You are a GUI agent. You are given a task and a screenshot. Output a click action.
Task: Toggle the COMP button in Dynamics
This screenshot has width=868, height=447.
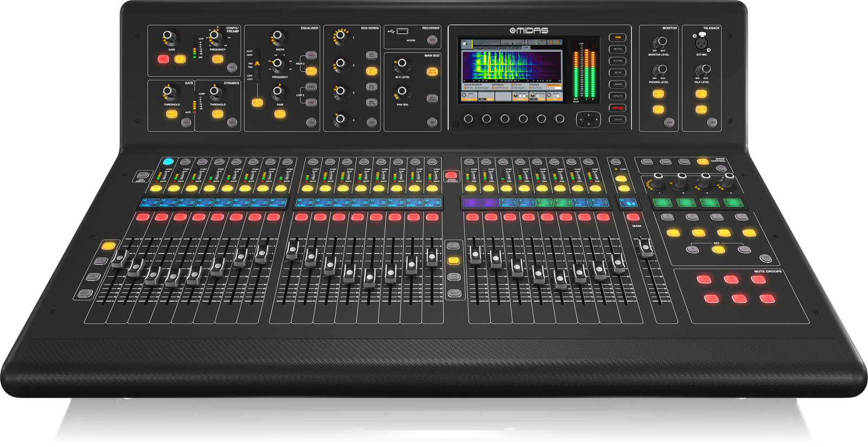[x=218, y=114]
